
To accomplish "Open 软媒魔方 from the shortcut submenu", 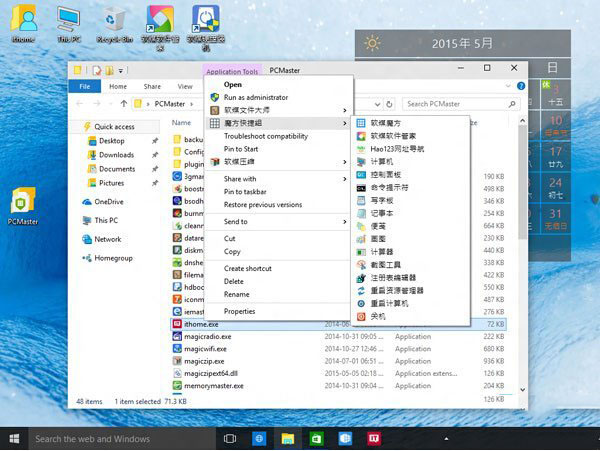I will tap(410, 123).
